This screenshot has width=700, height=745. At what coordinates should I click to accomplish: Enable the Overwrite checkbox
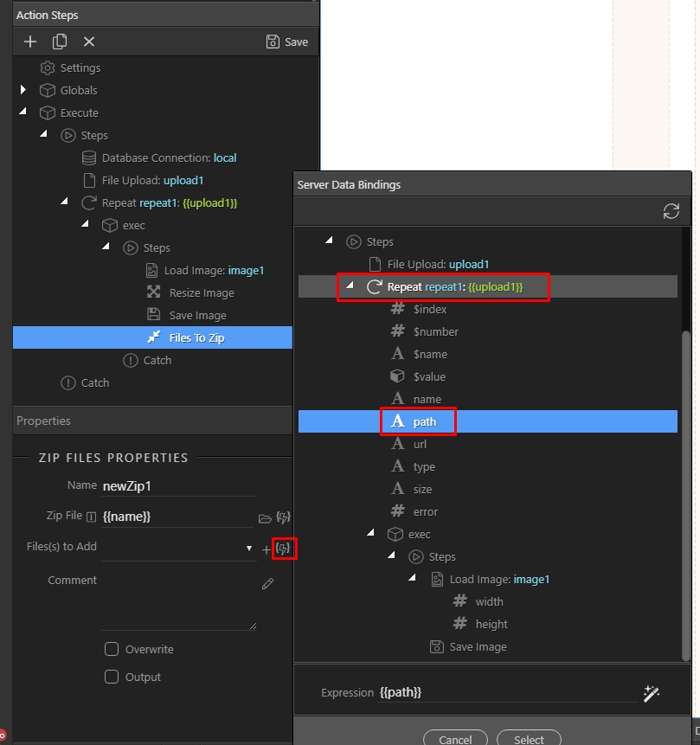[x=112, y=648]
